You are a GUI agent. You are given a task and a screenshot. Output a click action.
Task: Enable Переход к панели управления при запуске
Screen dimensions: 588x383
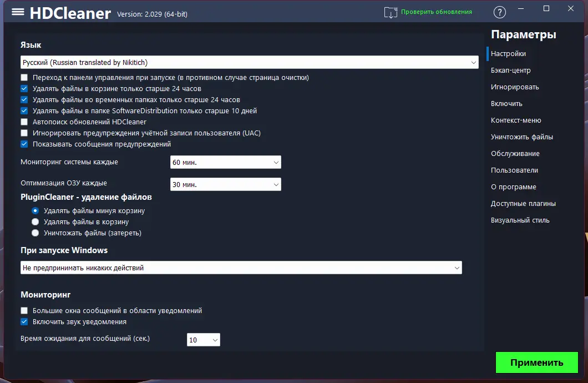[24, 78]
